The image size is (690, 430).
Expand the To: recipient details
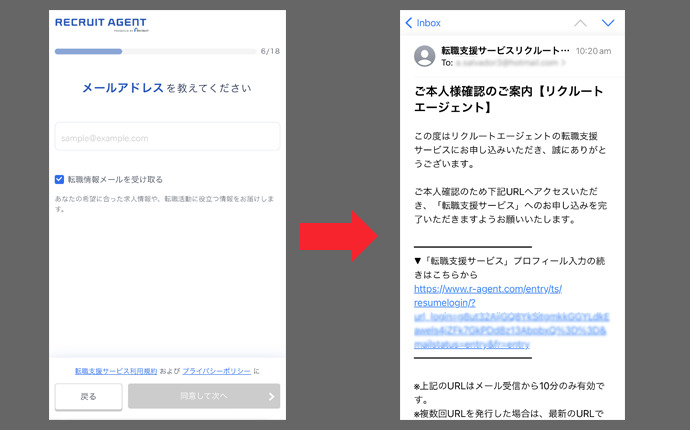pyautogui.click(x=503, y=63)
